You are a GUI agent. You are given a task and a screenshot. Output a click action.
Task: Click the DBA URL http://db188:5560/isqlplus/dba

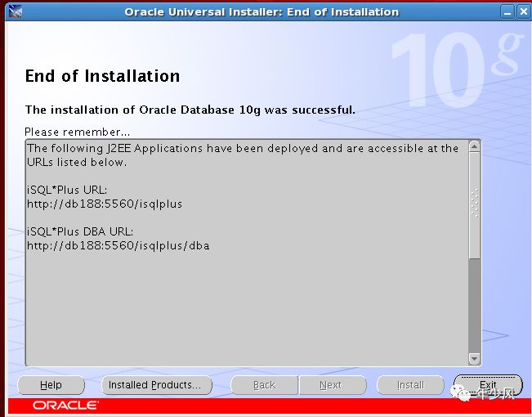pos(118,245)
